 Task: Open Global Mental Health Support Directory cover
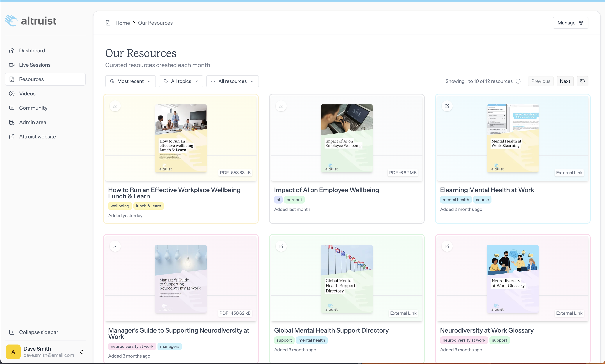pyautogui.click(x=347, y=279)
